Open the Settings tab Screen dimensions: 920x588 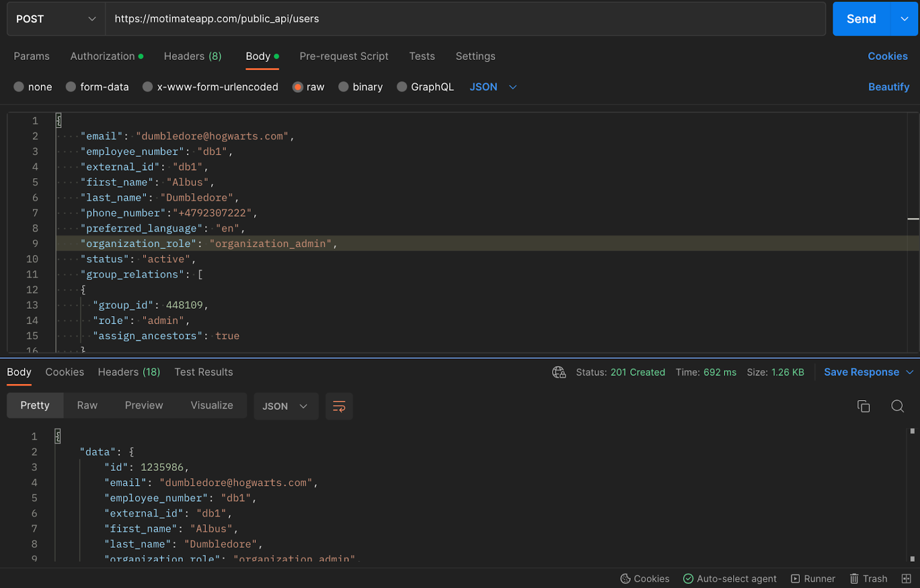476,56
